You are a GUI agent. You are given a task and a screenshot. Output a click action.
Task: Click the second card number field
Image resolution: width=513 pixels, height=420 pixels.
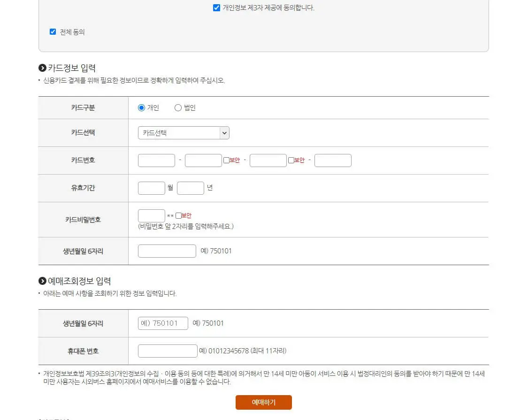click(x=203, y=160)
